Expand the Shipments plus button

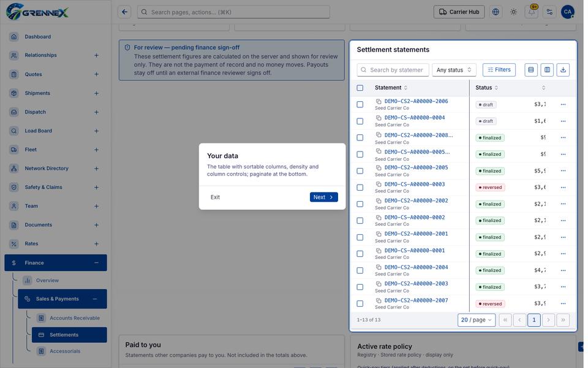click(96, 93)
